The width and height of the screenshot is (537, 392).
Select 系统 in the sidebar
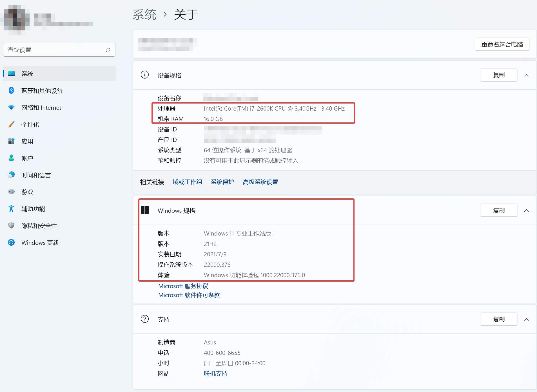59,74
